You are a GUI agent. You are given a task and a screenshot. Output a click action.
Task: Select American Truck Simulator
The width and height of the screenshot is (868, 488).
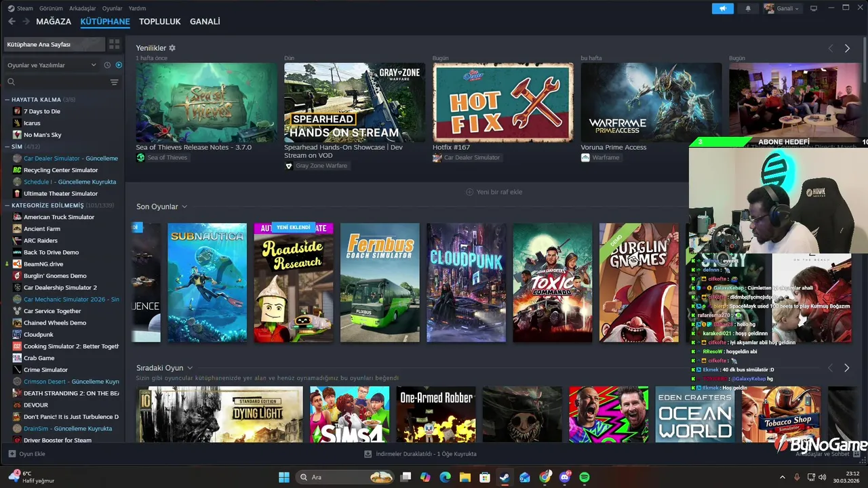pos(58,217)
